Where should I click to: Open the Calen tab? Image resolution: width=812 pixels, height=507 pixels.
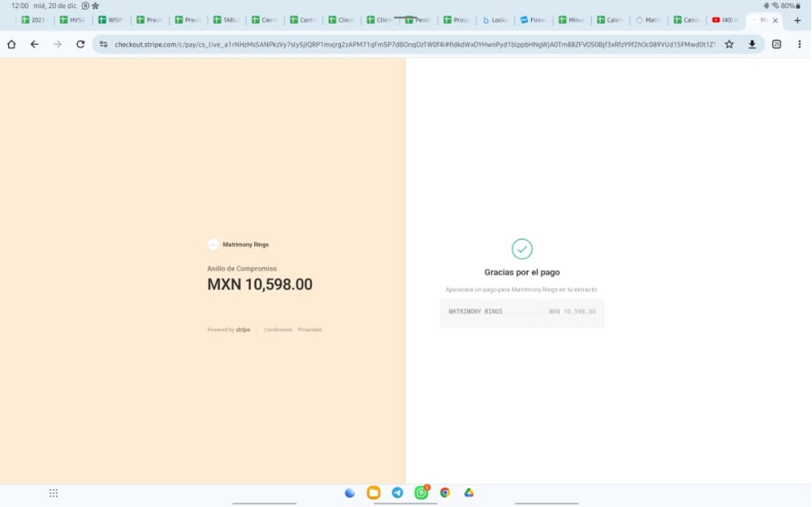pos(610,20)
